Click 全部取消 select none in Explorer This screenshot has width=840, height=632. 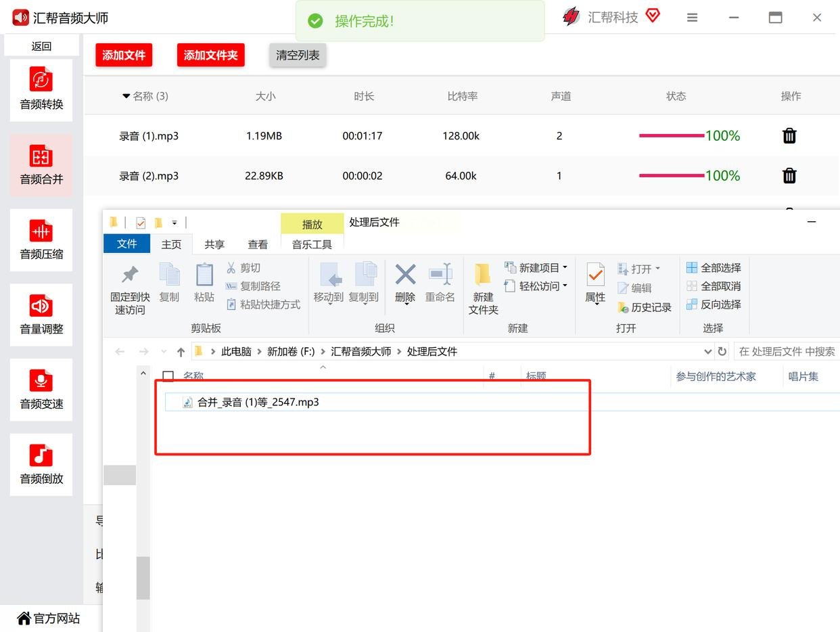coord(714,286)
